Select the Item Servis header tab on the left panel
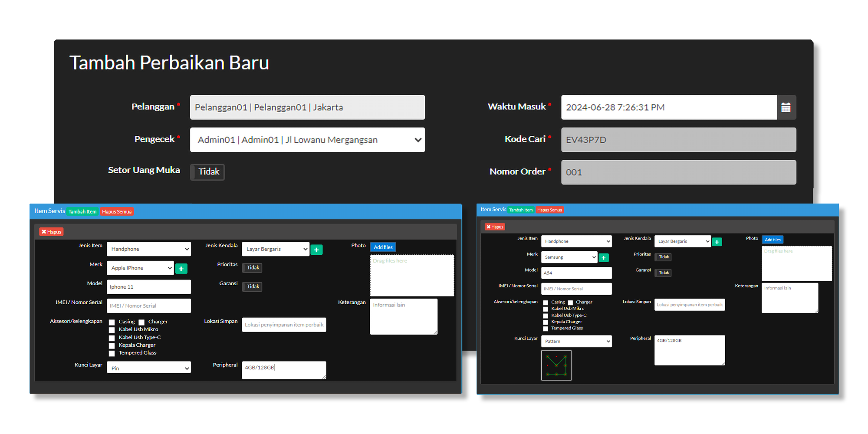Screen dimensions: 868x434 49,211
